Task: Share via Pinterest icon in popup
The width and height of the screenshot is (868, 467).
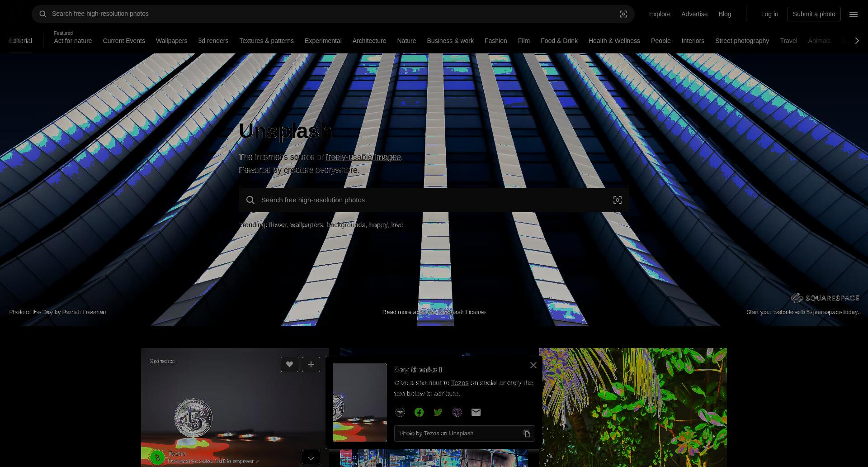Action: pyautogui.click(x=457, y=412)
